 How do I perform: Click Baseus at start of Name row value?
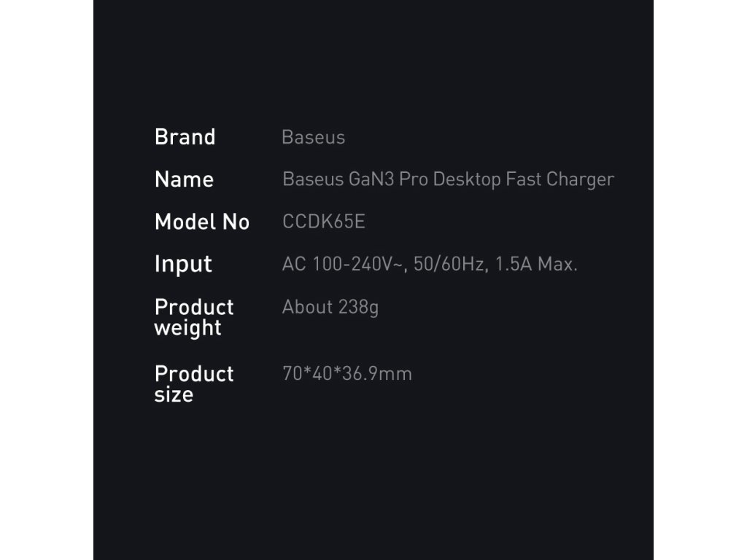click(313, 179)
